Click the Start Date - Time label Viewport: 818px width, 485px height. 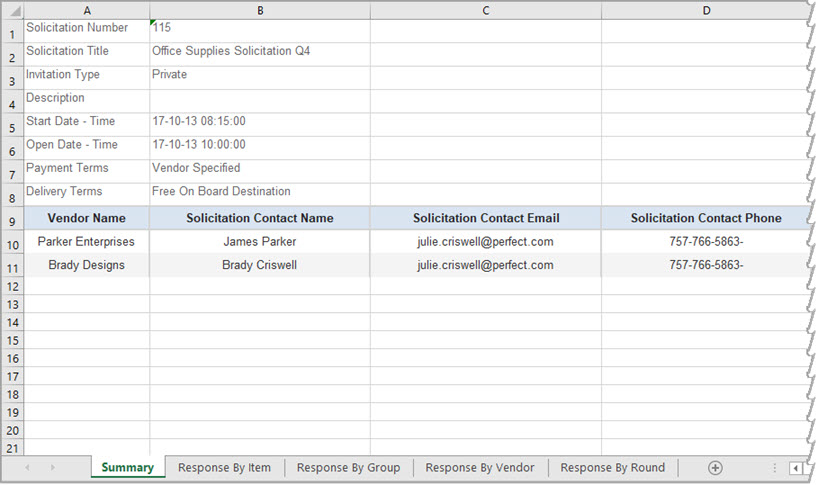[x=87, y=125]
